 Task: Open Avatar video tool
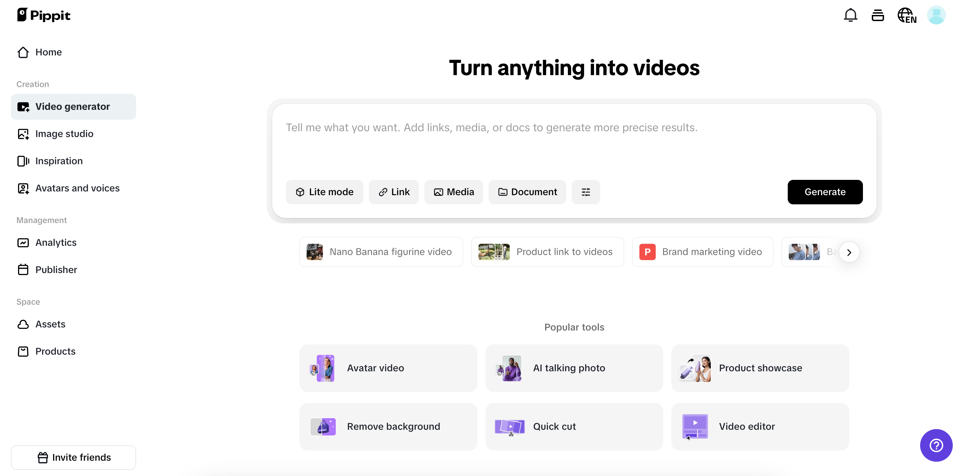(x=388, y=368)
